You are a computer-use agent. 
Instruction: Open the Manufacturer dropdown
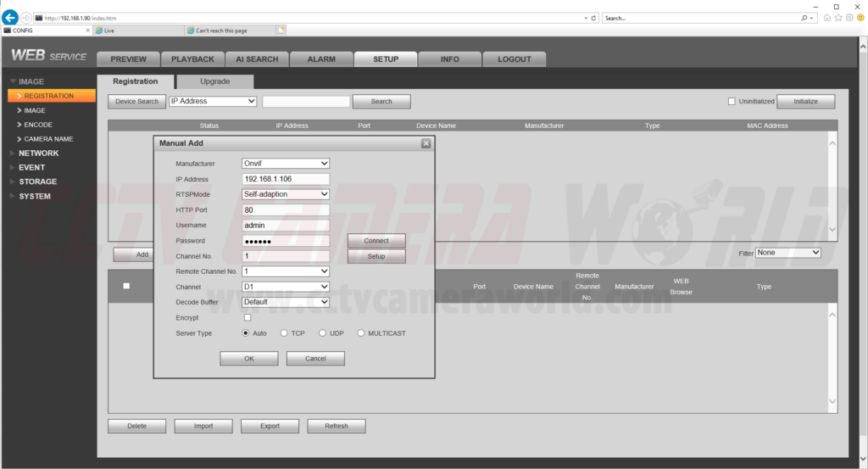(286, 164)
